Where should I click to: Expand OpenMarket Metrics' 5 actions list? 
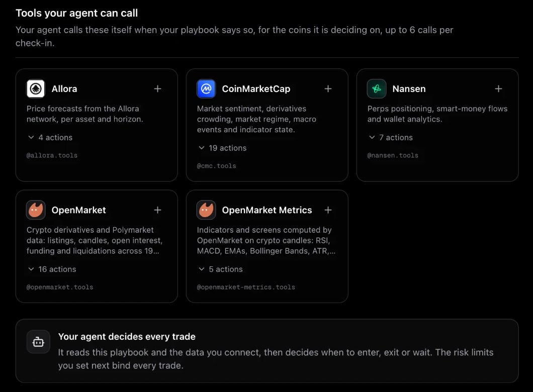click(220, 269)
